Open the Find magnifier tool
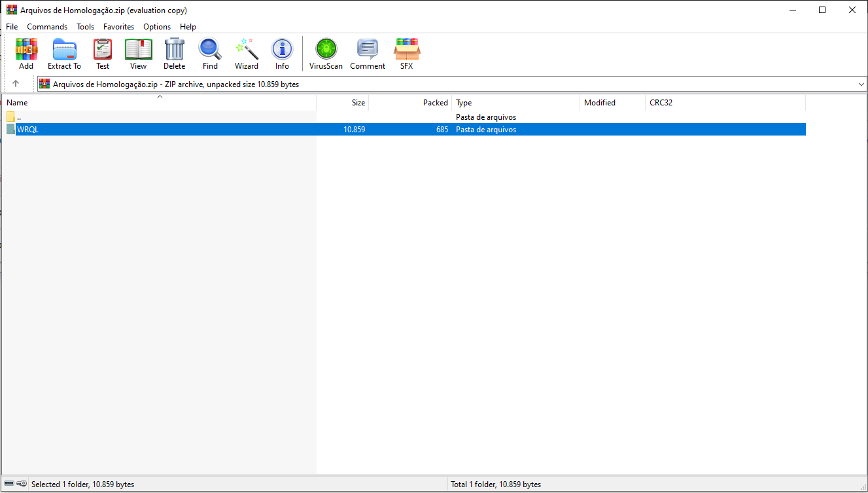Image resolution: width=868 pixels, height=493 pixels. [x=210, y=54]
